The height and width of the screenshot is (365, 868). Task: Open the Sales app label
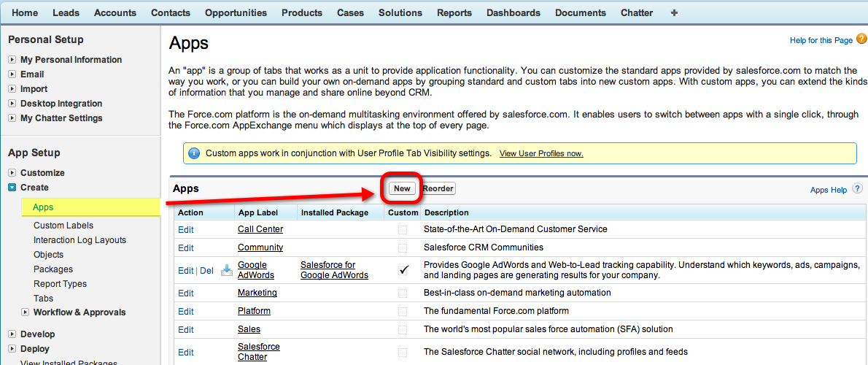[249, 329]
